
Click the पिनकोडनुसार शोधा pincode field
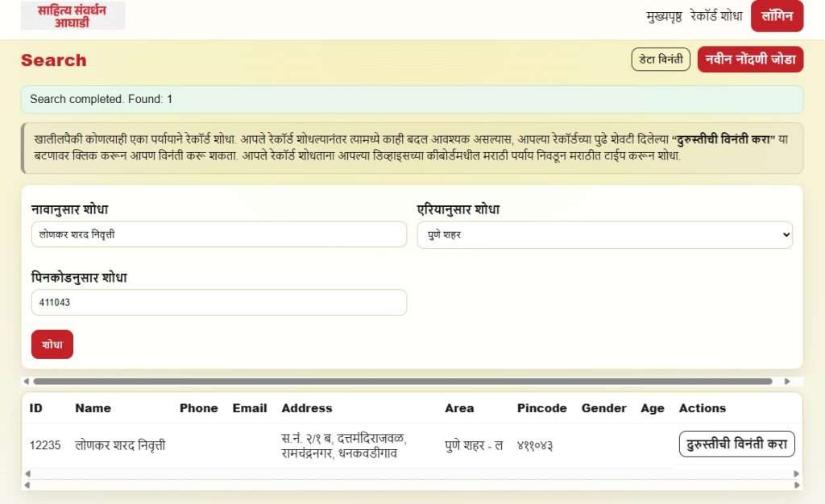pyautogui.click(x=218, y=303)
